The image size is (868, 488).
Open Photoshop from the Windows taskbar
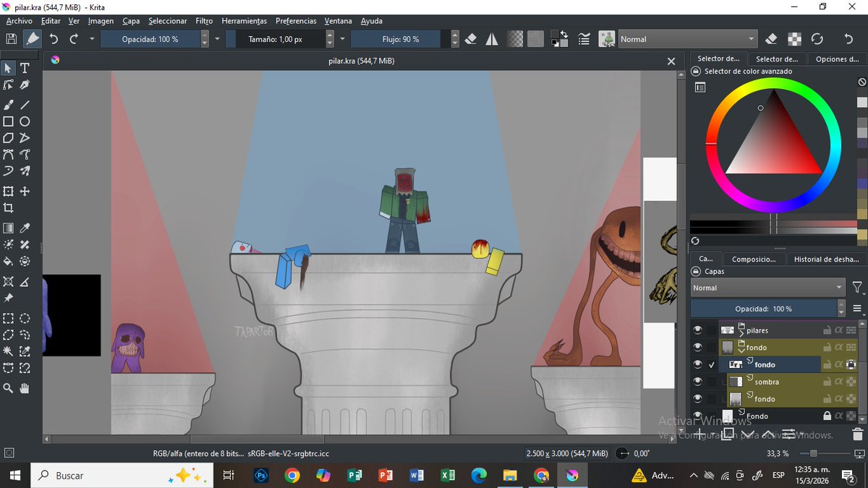[x=261, y=476]
